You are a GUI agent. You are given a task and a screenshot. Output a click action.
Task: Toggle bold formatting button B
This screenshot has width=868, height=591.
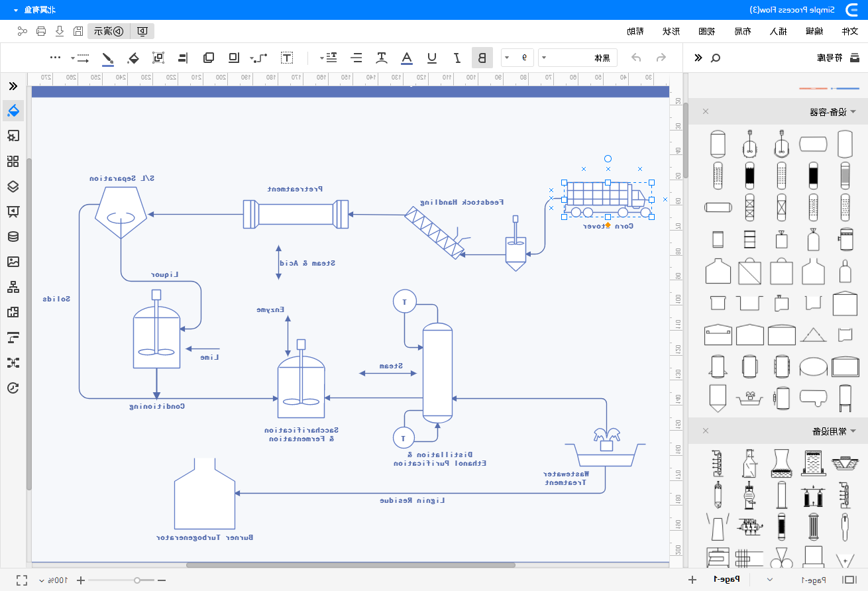tap(482, 58)
